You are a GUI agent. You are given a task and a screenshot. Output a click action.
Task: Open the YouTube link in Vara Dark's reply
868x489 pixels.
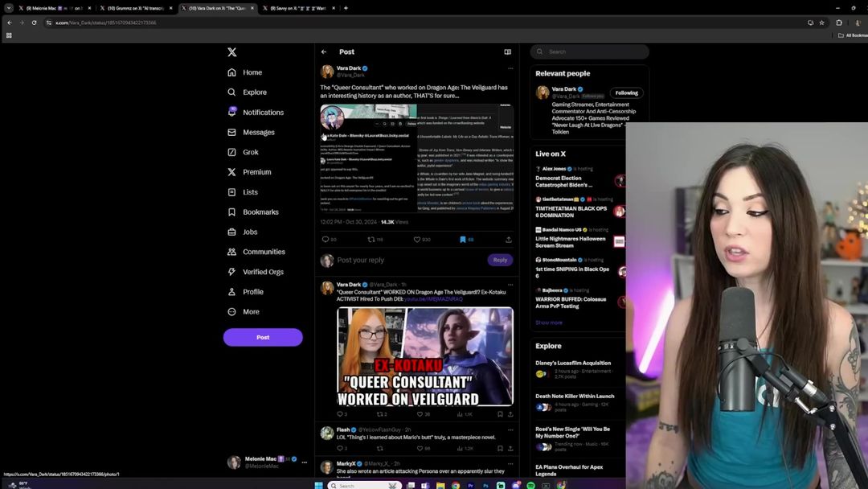pos(433,299)
